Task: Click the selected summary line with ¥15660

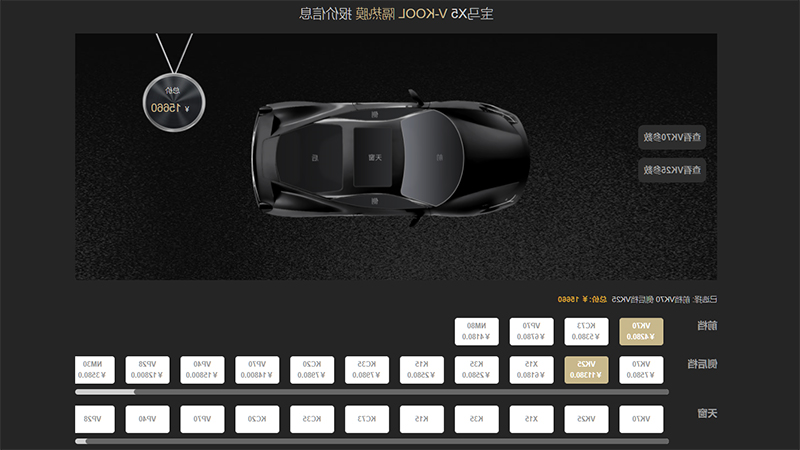Action: pyautogui.click(x=637, y=299)
